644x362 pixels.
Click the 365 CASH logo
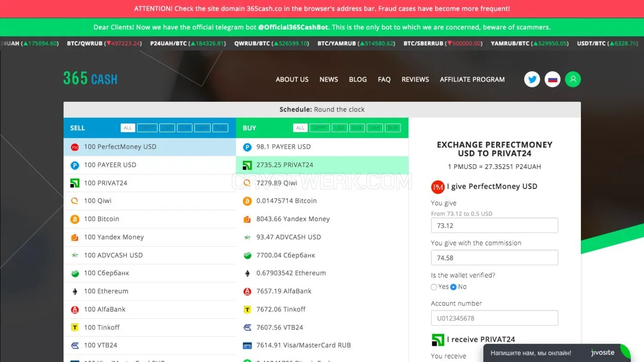click(90, 79)
